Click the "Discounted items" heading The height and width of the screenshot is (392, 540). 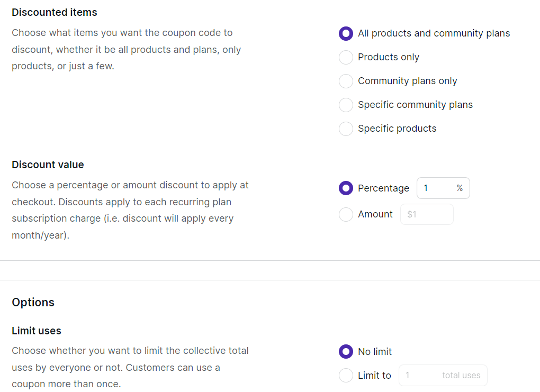(55, 12)
